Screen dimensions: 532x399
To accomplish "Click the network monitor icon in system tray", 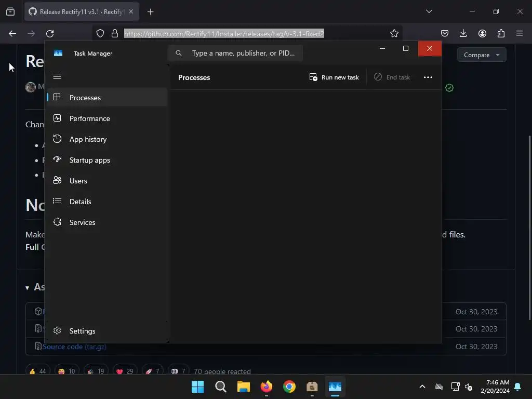I will 455,387.
